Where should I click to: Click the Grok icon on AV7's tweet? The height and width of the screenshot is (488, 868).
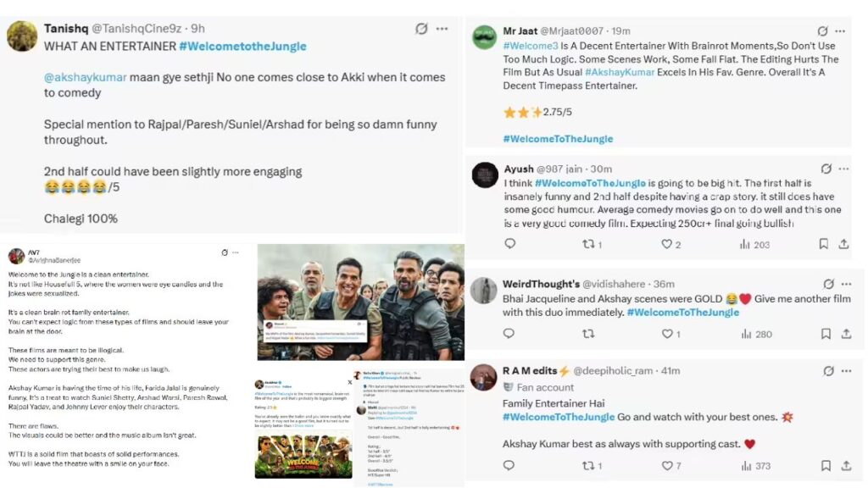pos(224,252)
